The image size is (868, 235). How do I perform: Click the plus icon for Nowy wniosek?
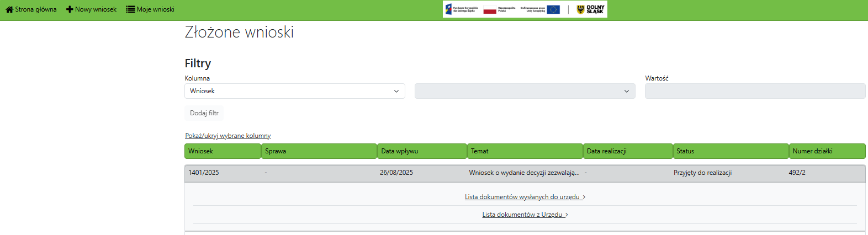[70, 9]
